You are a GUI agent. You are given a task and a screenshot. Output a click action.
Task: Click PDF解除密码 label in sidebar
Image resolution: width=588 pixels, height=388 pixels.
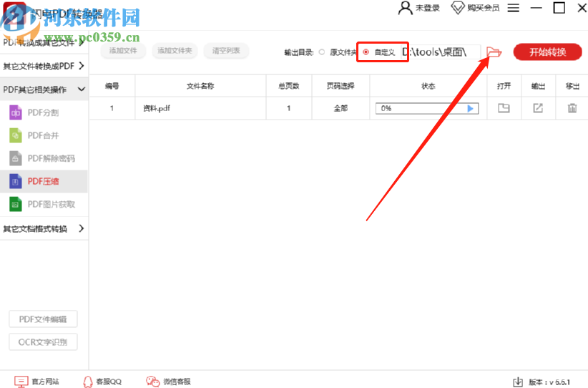[x=52, y=158]
